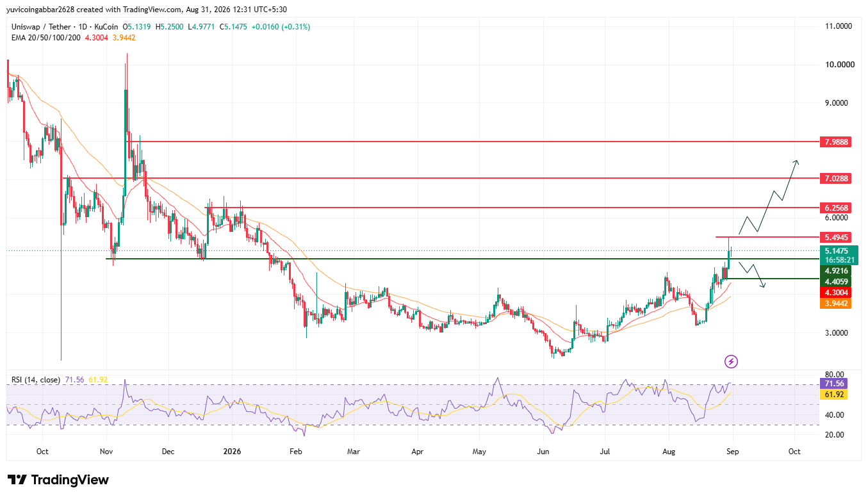
Task: Click the Feb label on the time axis
Action: point(295,452)
